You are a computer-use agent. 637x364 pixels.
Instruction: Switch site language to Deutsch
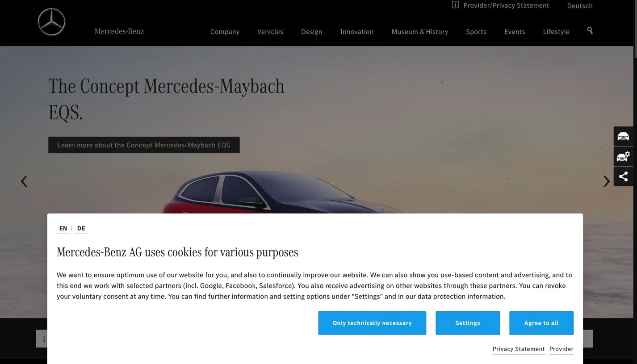click(580, 6)
